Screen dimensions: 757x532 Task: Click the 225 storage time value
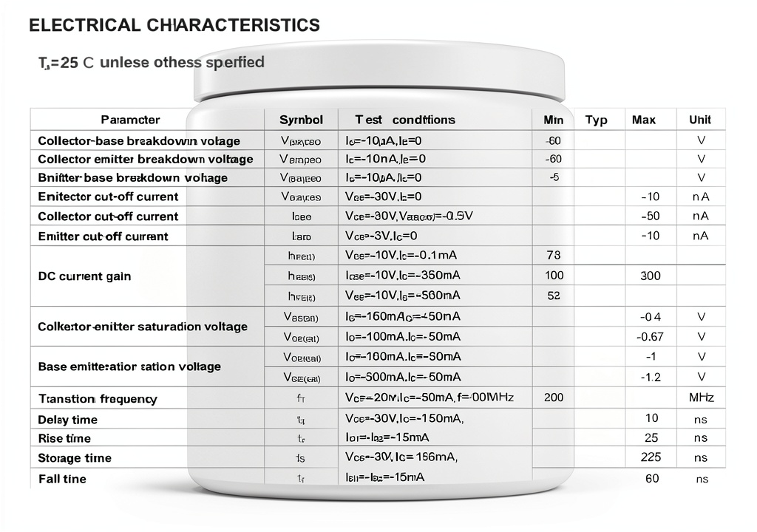pos(651,457)
